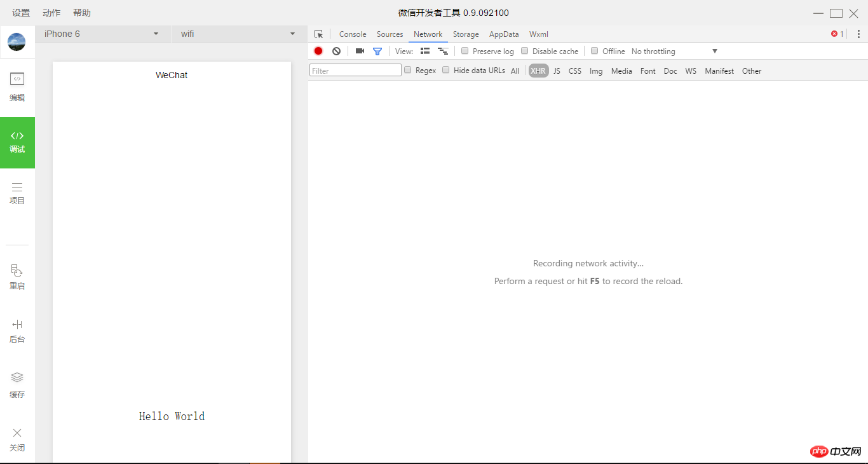The image size is (868, 464).
Task: Switch to the Sources tab
Action: click(390, 34)
